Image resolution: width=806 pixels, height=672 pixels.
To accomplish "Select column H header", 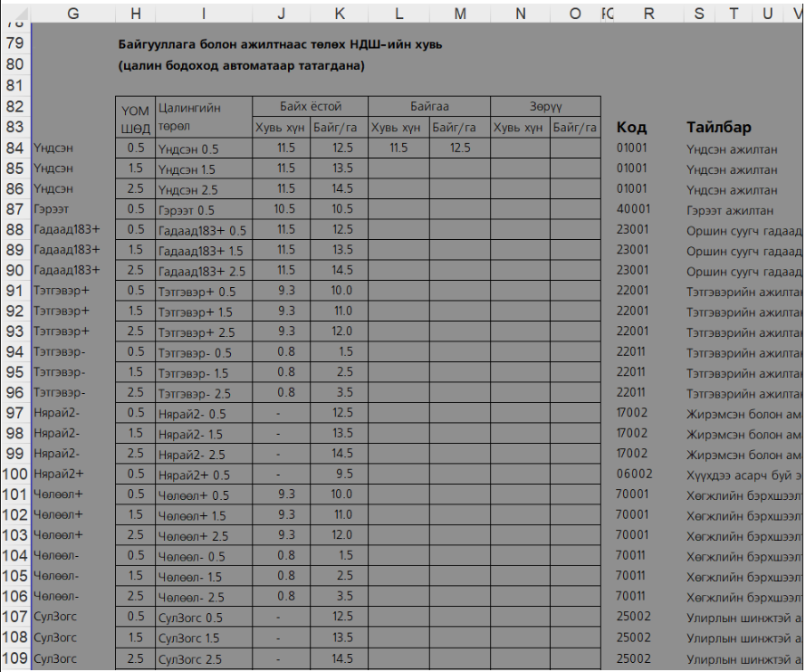I will pos(136,13).
